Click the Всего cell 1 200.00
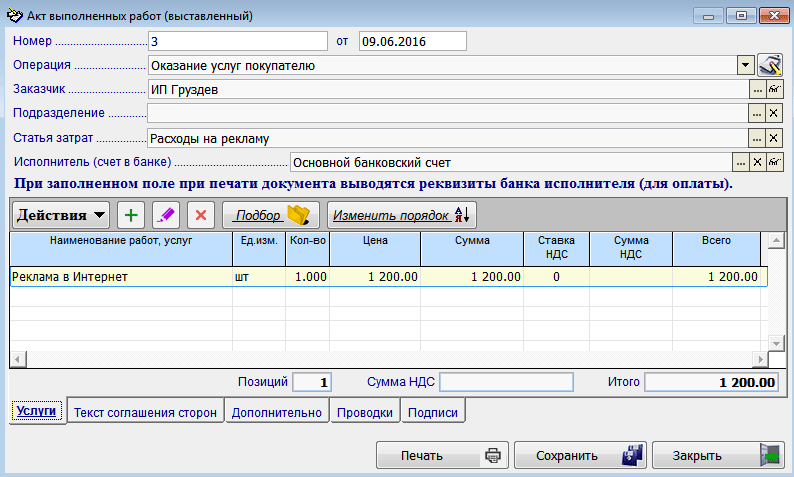Image resolution: width=794 pixels, height=477 pixels. 716,277
